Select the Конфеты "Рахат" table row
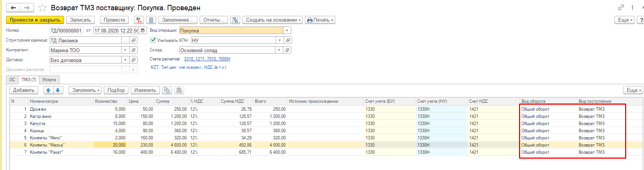The width and height of the screenshot is (644, 170). click(326, 152)
